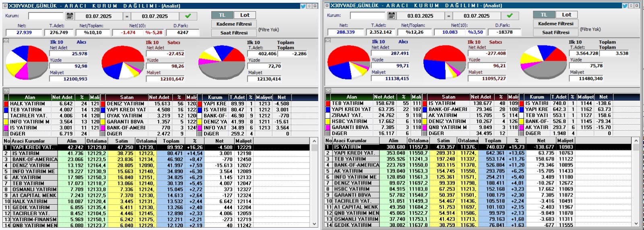Click the Kurum input field in right window
This screenshot has height=230, width=644.
tap(368, 16)
